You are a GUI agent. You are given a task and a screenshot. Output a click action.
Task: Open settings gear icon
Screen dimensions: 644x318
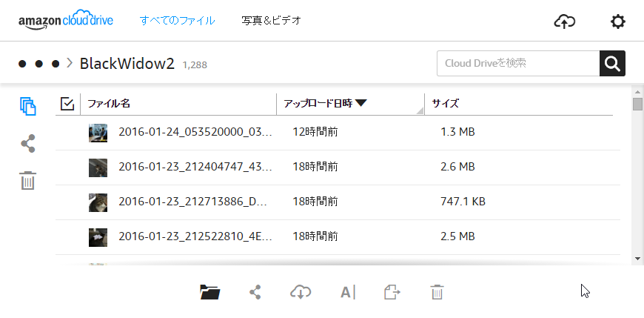617,21
